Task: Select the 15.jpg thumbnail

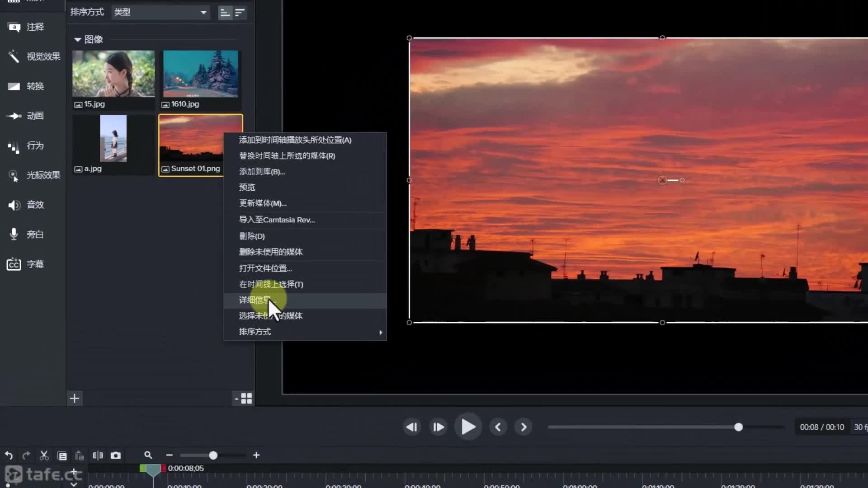Action: point(113,74)
